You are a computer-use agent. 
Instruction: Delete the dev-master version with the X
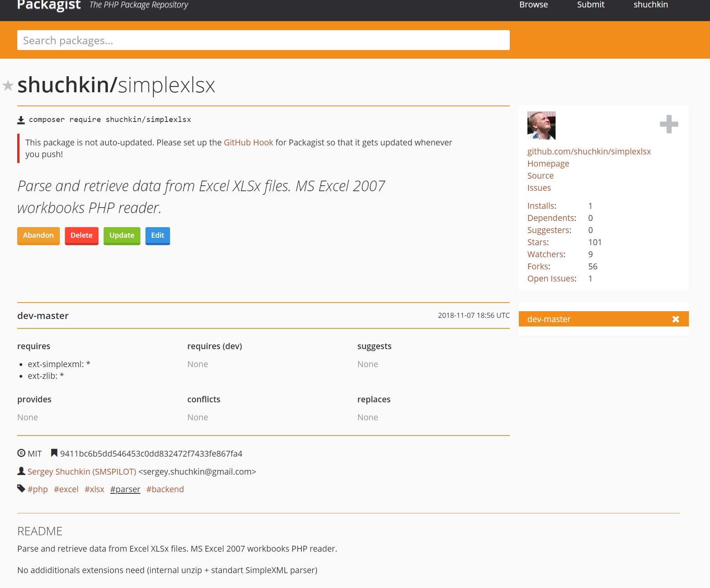click(x=676, y=319)
